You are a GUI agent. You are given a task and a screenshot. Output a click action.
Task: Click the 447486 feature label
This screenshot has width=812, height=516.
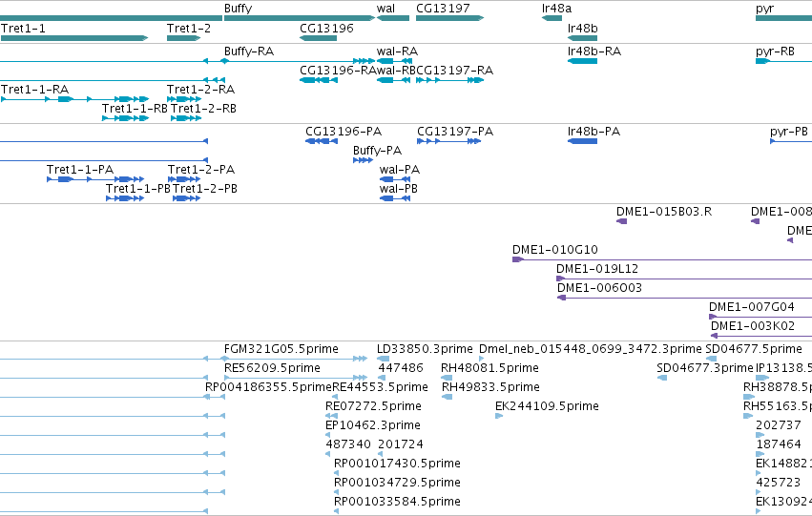(x=401, y=368)
